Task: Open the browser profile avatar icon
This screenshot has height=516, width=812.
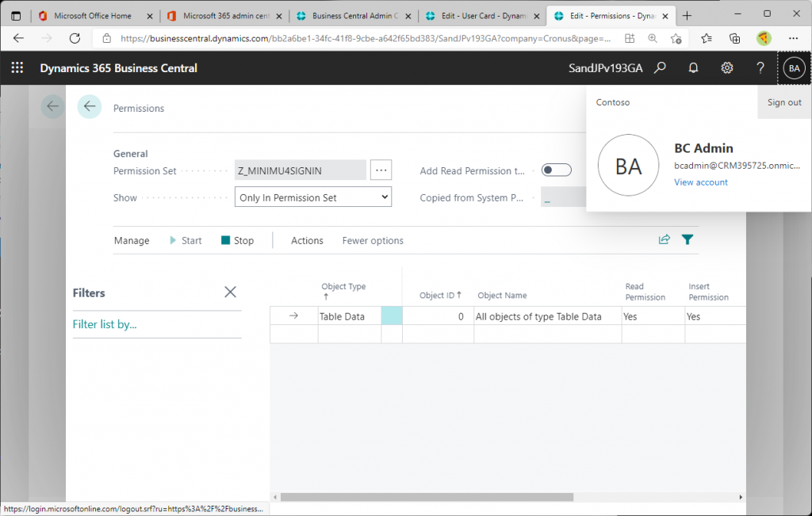Action: [x=764, y=38]
